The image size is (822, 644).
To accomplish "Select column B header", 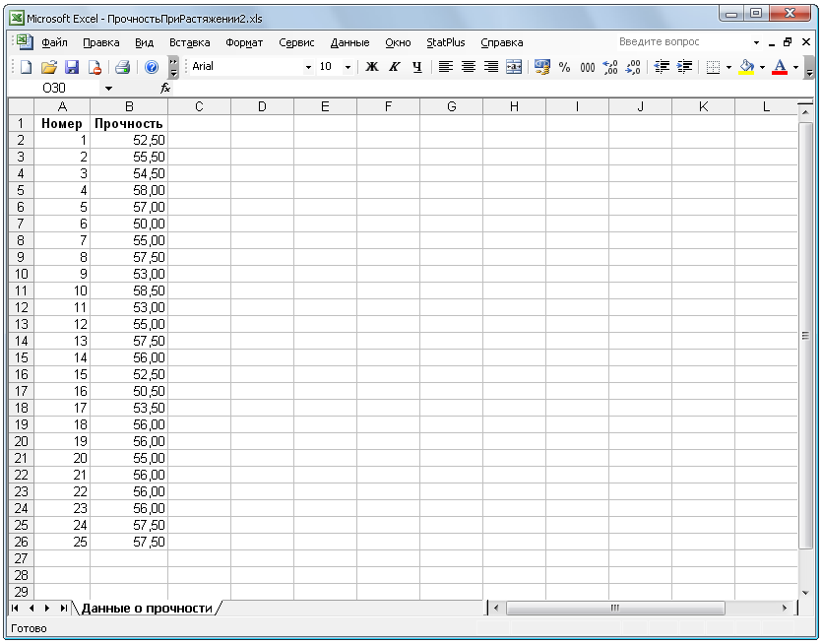I will pos(129,106).
